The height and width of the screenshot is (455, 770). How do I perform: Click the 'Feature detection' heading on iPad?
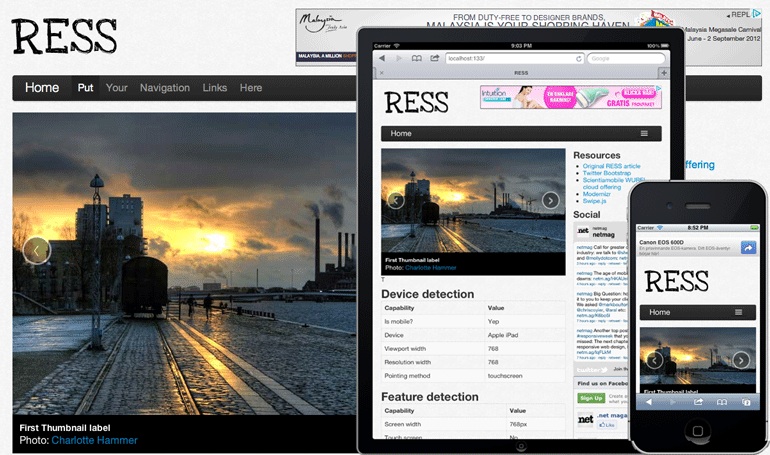(x=430, y=397)
